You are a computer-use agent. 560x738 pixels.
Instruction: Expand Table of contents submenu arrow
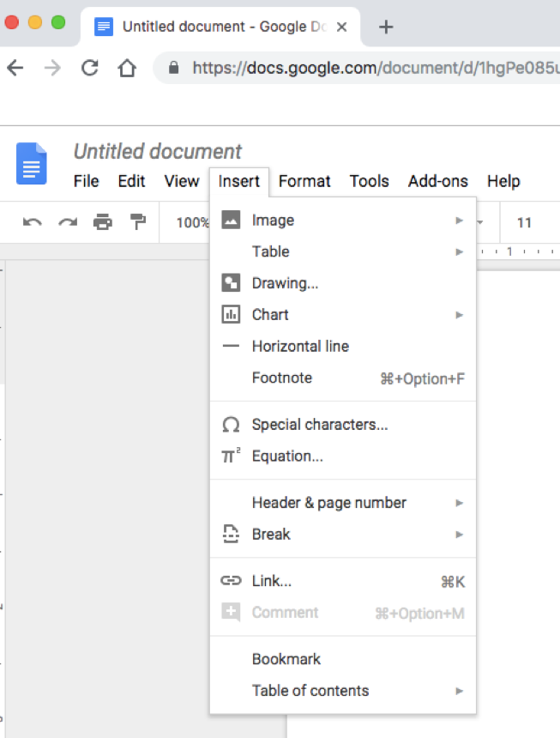pyautogui.click(x=460, y=691)
